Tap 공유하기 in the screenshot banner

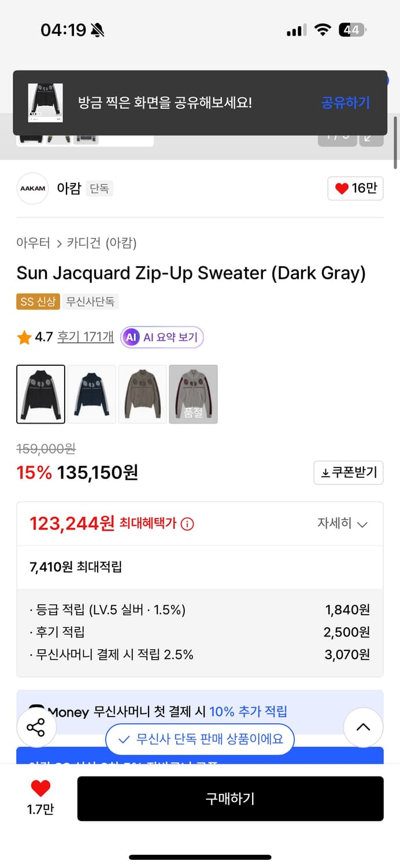click(x=345, y=103)
